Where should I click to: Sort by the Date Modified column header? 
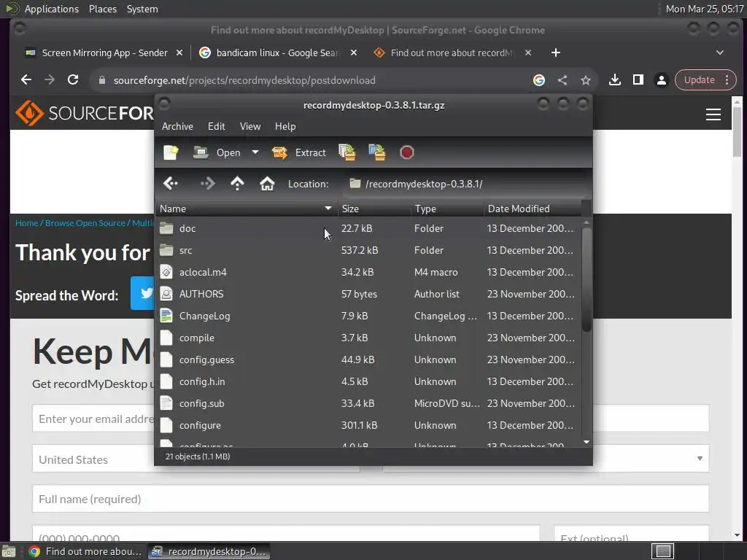pos(532,209)
